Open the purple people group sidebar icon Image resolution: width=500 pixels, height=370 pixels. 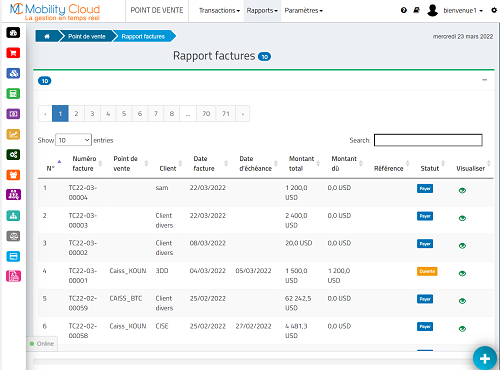click(x=13, y=195)
